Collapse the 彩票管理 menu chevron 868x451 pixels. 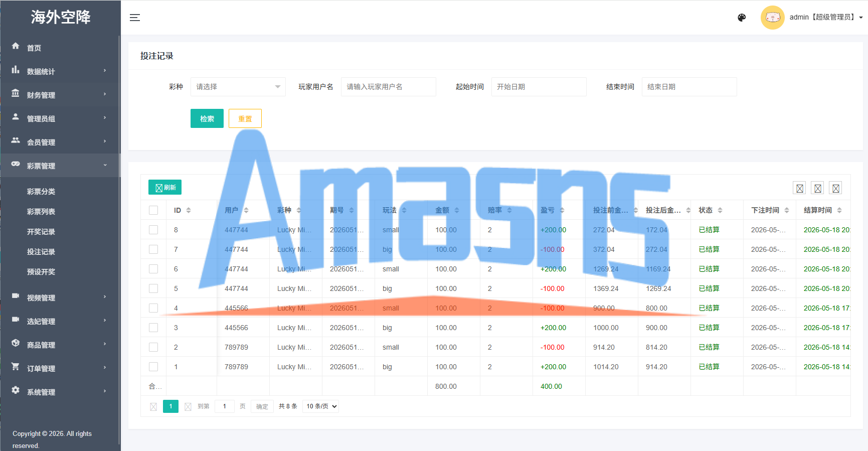coord(105,165)
